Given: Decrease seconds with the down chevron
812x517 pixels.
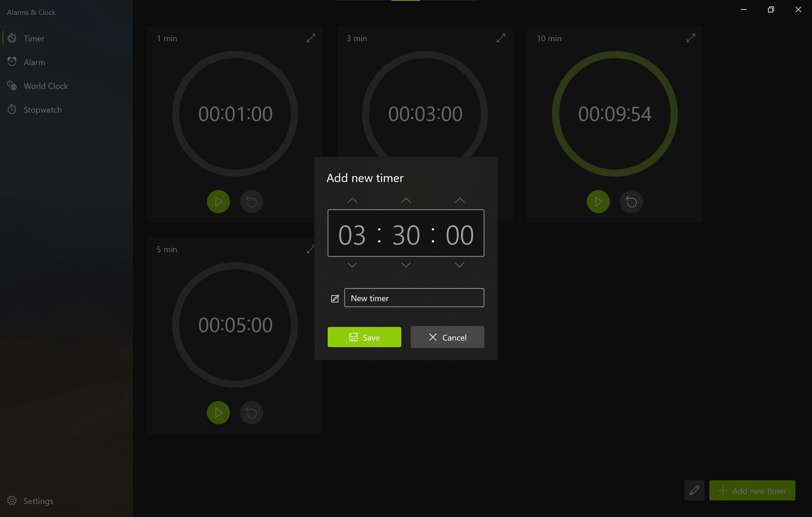Looking at the screenshot, I should (x=459, y=265).
